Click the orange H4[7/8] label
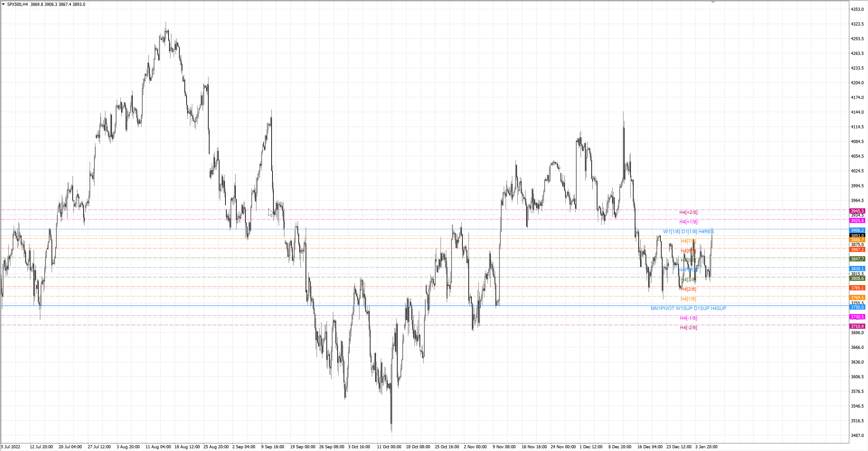 click(688, 241)
